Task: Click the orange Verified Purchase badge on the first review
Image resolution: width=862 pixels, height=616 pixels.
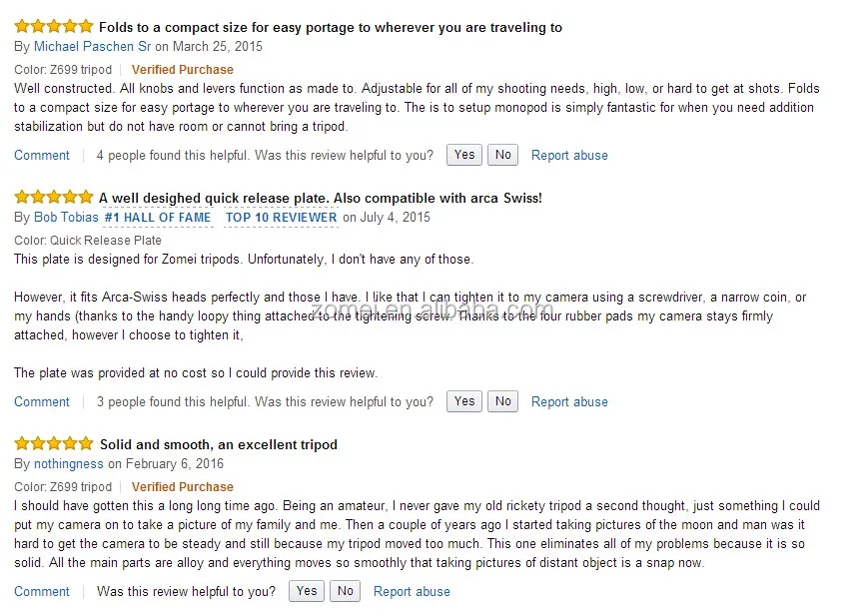Action: [x=182, y=70]
